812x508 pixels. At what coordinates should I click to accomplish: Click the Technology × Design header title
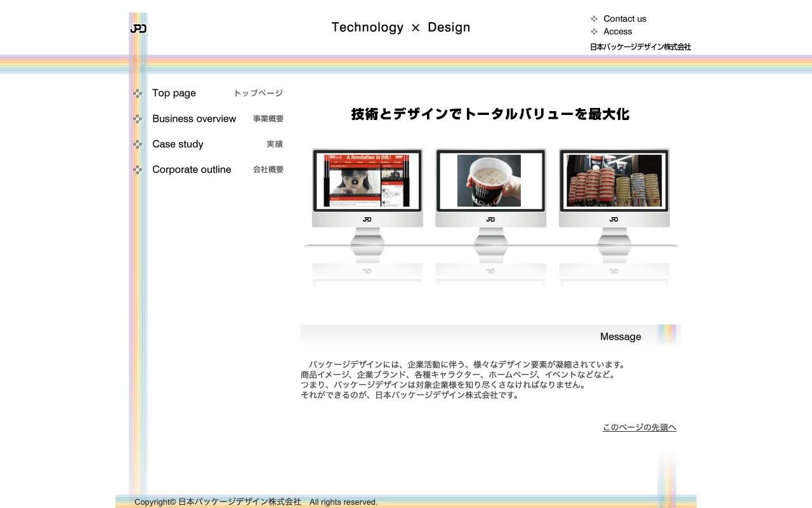pyautogui.click(x=400, y=27)
